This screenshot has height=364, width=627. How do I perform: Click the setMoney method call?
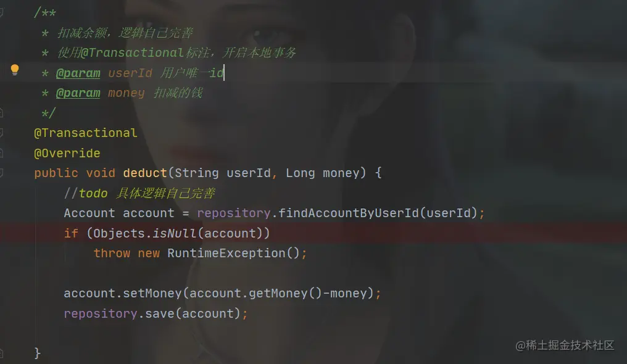coord(152,293)
